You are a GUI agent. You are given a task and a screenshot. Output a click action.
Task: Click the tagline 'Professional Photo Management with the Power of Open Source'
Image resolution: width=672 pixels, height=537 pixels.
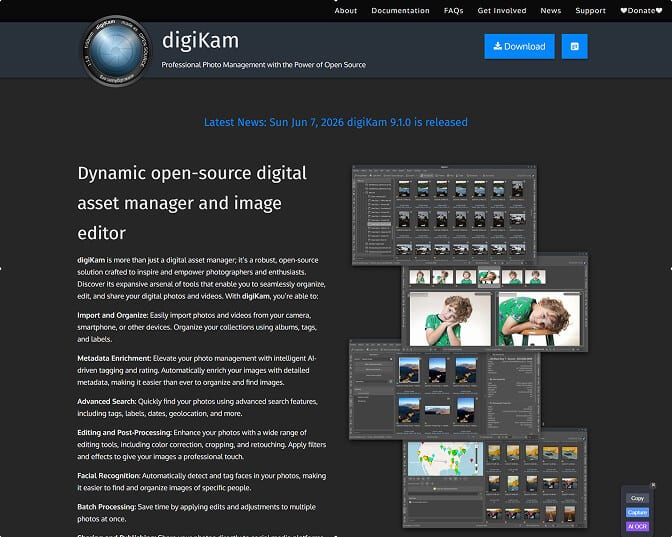[264, 65]
